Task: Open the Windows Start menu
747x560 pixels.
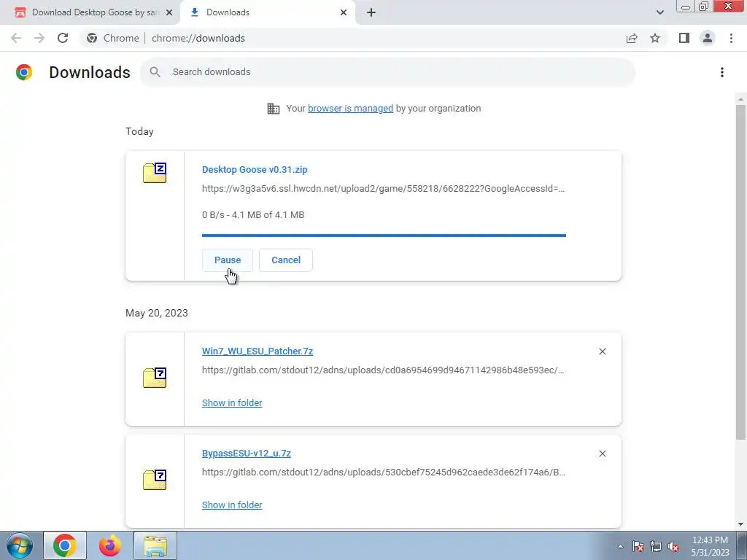Action: point(19,545)
